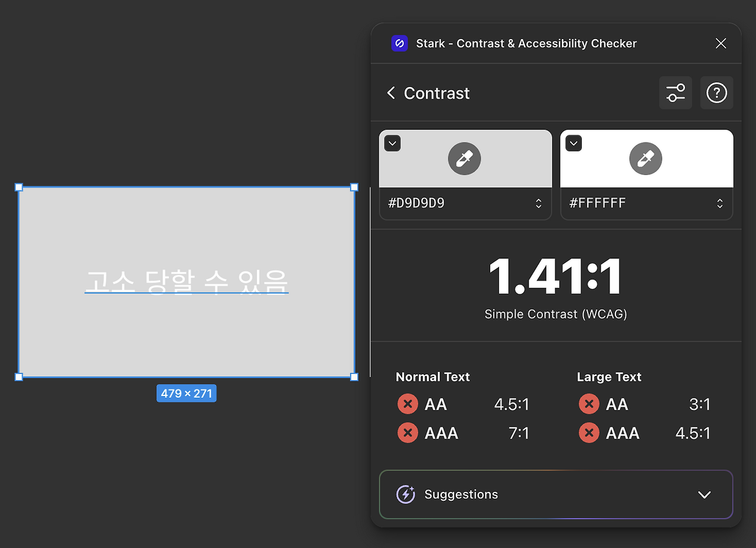Click the Large Text AAA fail icon

[x=589, y=433]
